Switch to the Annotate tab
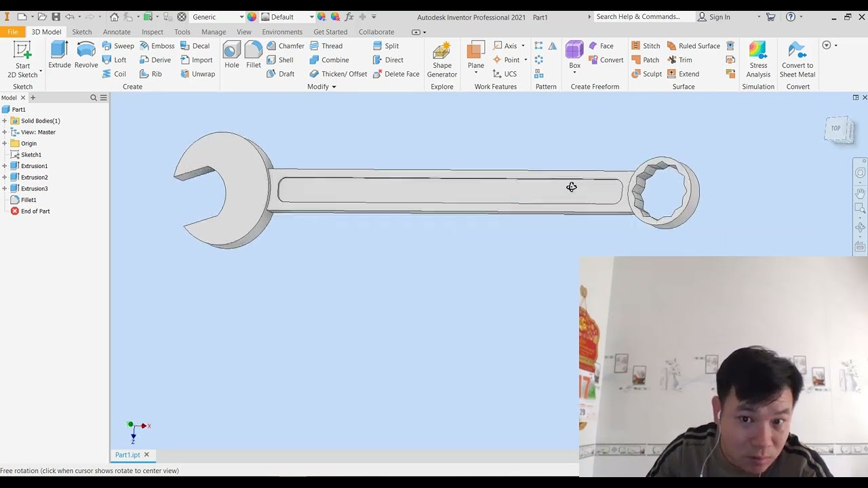 click(x=117, y=32)
